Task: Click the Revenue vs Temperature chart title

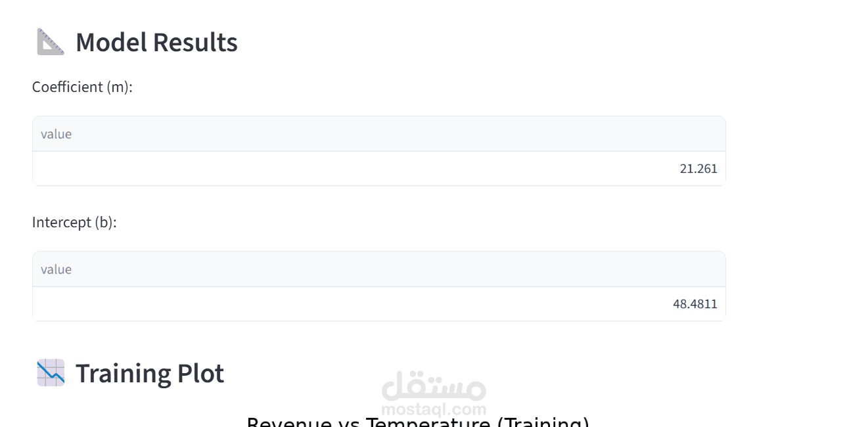Action: tap(418, 421)
